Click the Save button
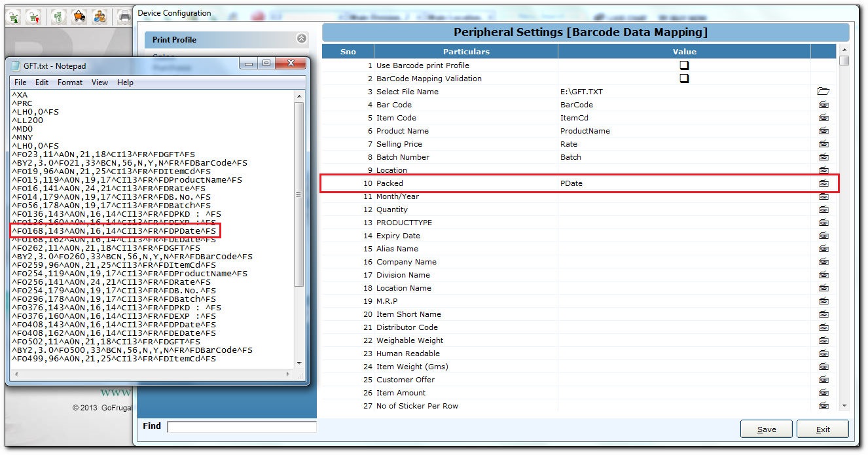Viewport: 868px width, 455px height. coord(767,429)
